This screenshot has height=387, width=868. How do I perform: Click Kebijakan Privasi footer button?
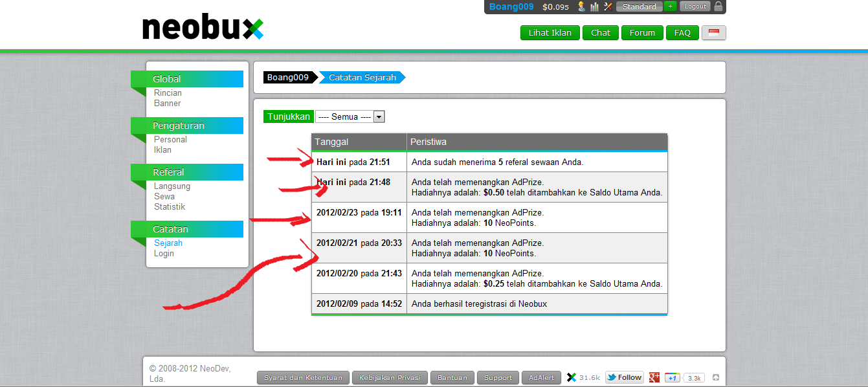coord(390,378)
